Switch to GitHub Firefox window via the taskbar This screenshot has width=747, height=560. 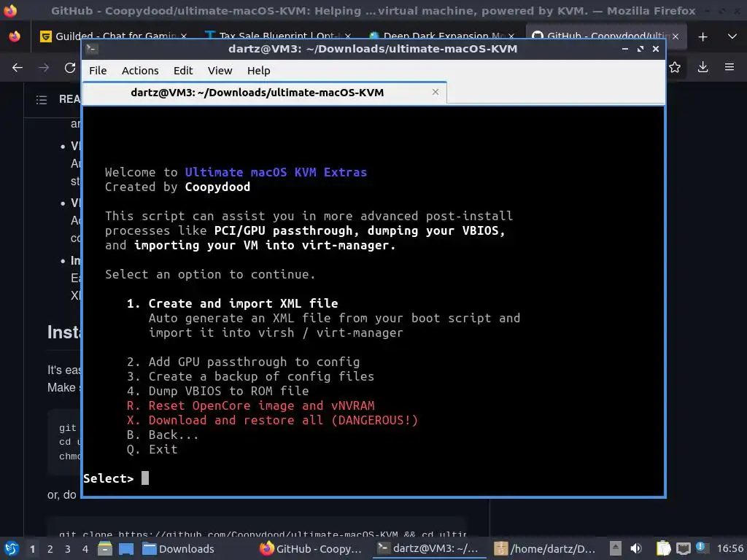click(x=311, y=548)
